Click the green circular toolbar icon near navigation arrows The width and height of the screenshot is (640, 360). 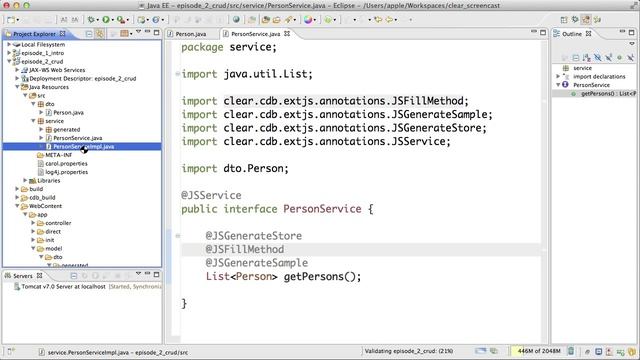point(328,20)
